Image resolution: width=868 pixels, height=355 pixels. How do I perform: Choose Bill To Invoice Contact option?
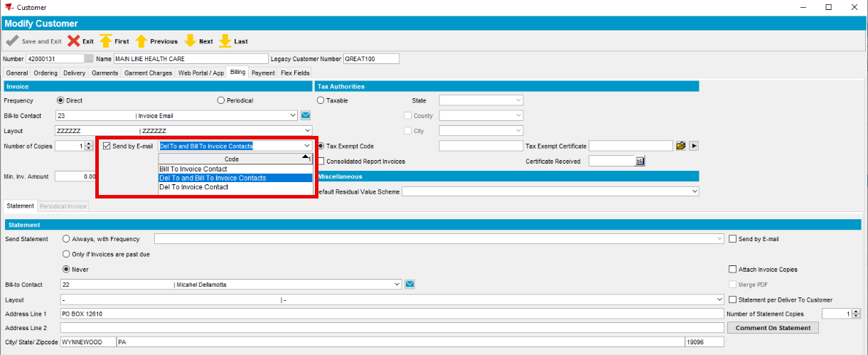click(235, 169)
